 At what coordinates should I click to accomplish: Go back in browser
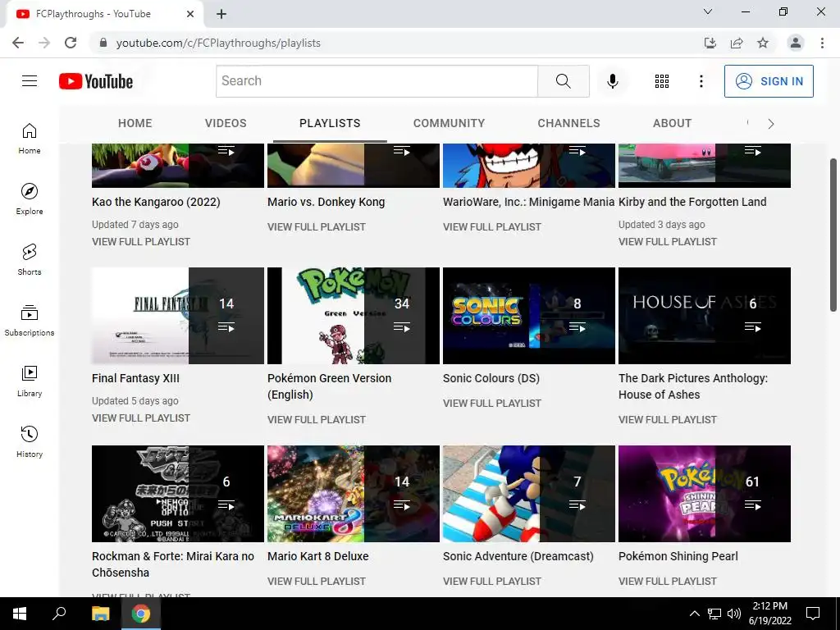[18, 43]
